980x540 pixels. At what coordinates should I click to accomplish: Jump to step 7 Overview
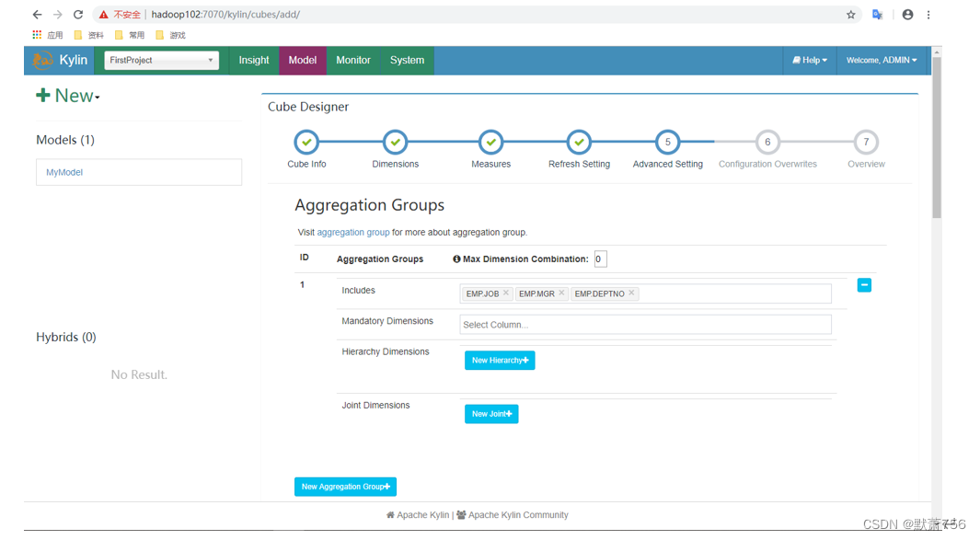tap(866, 143)
